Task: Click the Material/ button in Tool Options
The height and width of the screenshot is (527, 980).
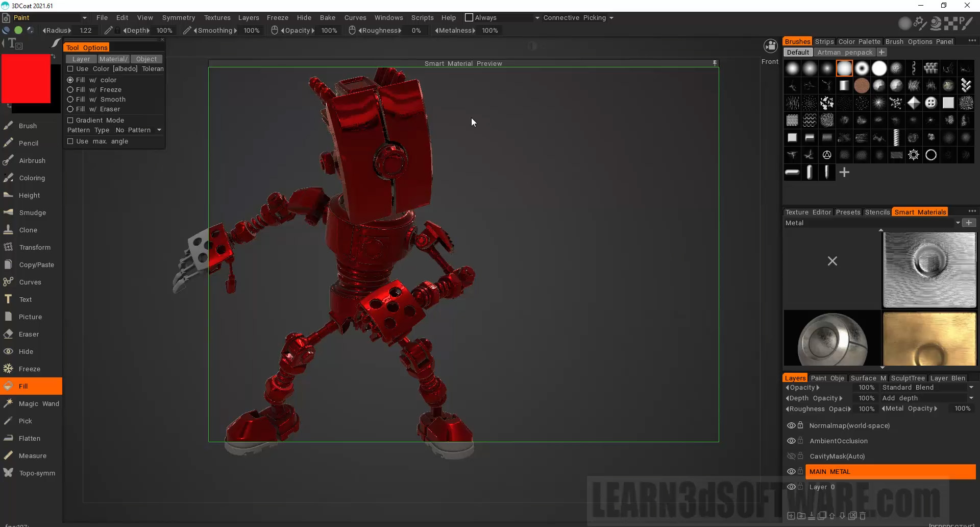Action: pyautogui.click(x=113, y=59)
